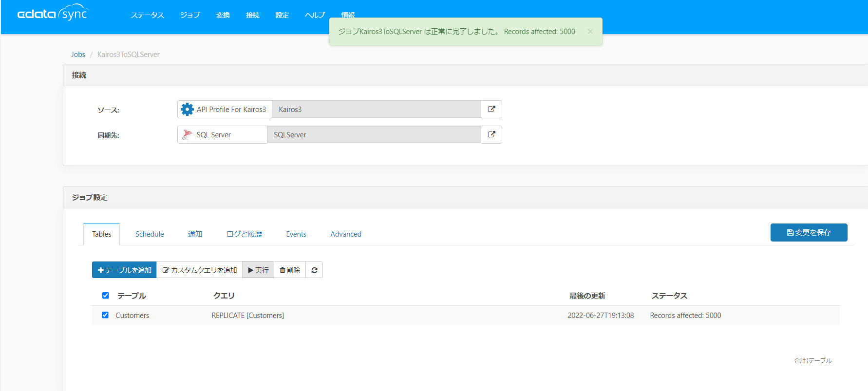Image resolution: width=868 pixels, height=391 pixels.
Task: Switch to the Events tab
Action: pos(296,234)
